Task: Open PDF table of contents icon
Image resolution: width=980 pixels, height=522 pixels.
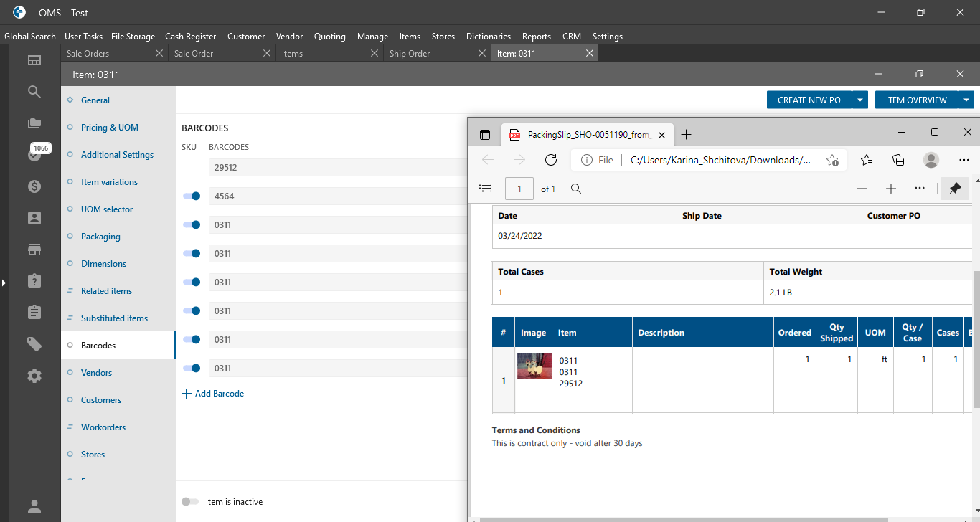Action: click(x=485, y=189)
